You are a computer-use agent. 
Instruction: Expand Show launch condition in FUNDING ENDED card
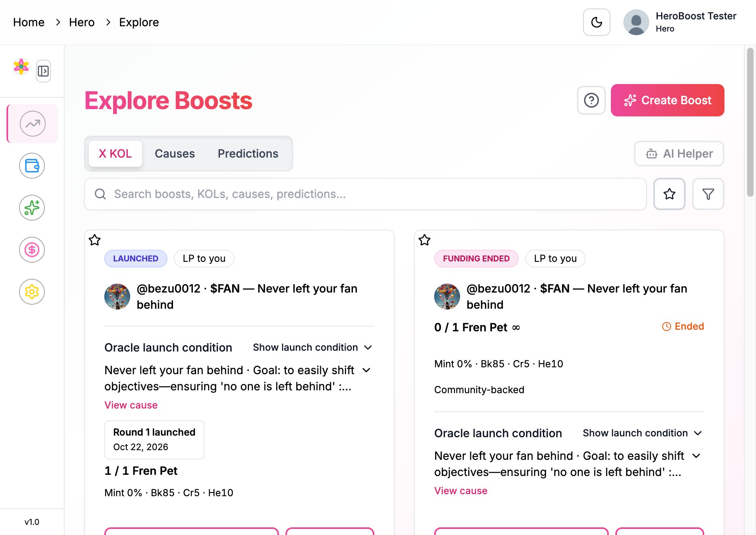[642, 433]
